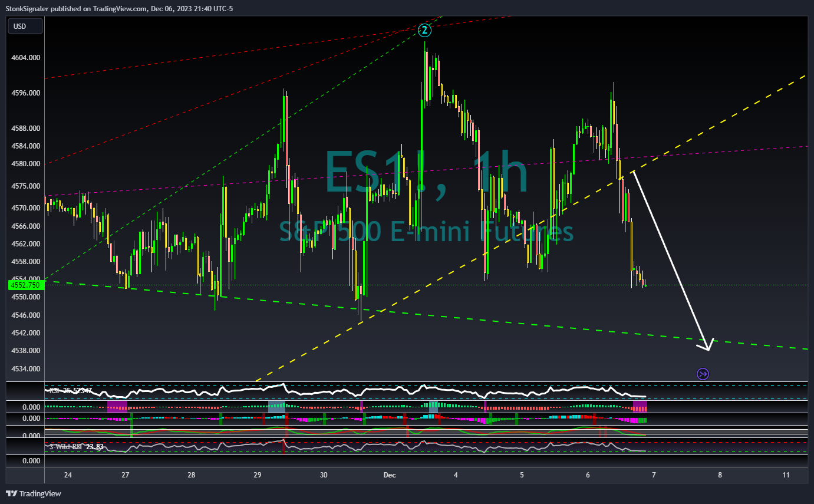Click the 30 date on time axis
Viewport: 814px width, 504px height.
coord(323,475)
